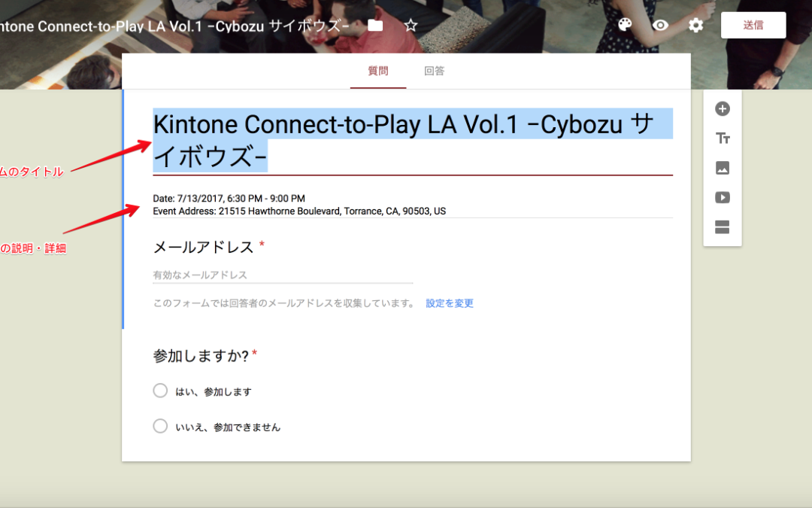The height and width of the screenshot is (508, 812).
Task: Click the 参加しますか? question title
Action: click(x=201, y=356)
